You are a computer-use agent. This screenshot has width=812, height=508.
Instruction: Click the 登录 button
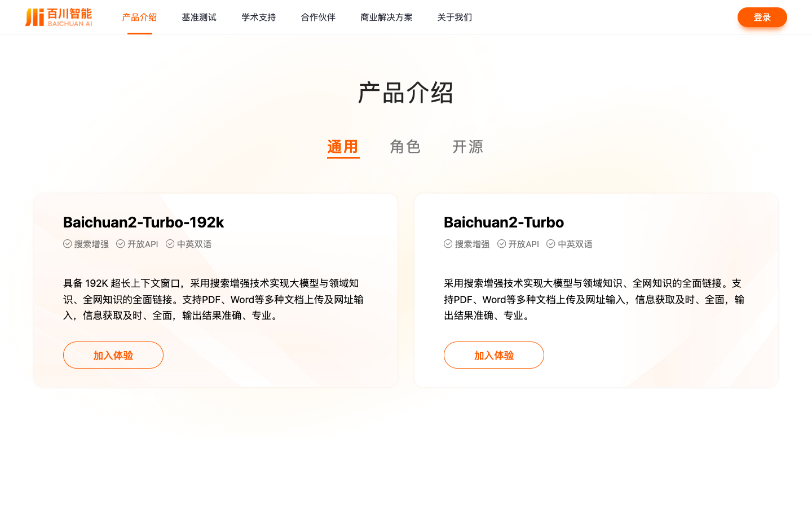[x=762, y=17]
